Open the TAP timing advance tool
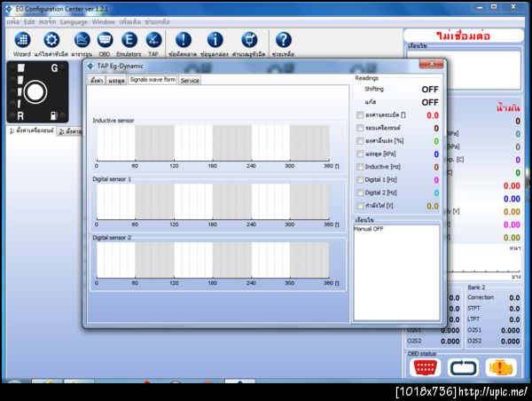Image resolution: width=532 pixels, height=401 pixels. click(153, 44)
